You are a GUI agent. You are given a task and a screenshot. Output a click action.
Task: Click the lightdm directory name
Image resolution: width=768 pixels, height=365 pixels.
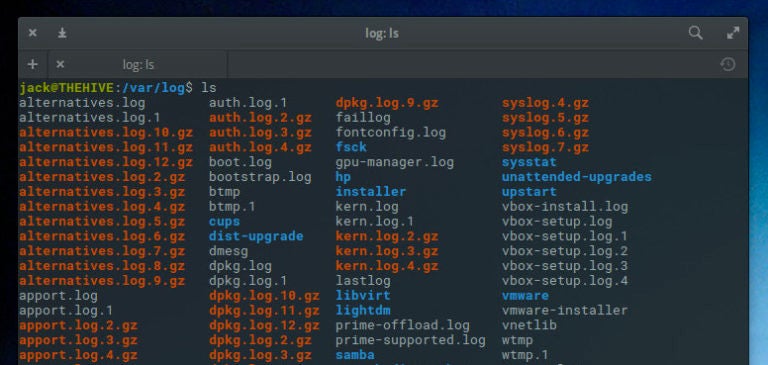coord(363,311)
